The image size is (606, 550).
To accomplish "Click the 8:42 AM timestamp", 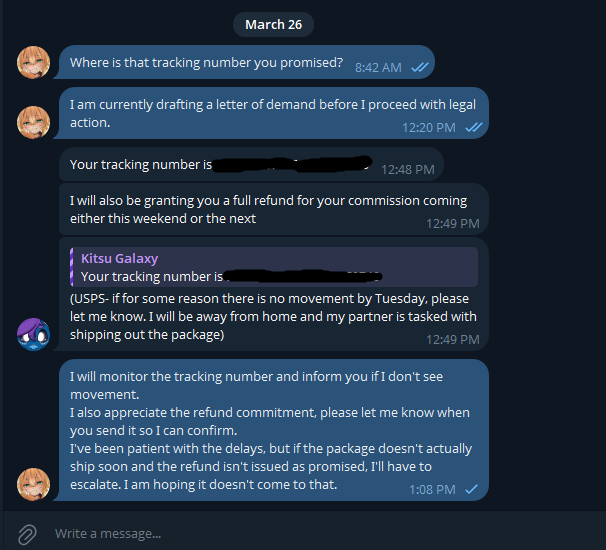I will point(378,67).
